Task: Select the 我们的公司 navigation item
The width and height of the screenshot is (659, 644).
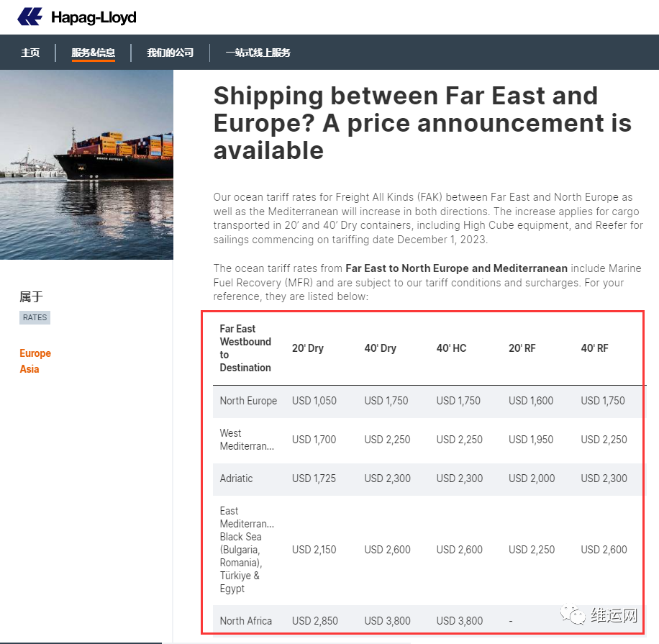Action: [171, 53]
